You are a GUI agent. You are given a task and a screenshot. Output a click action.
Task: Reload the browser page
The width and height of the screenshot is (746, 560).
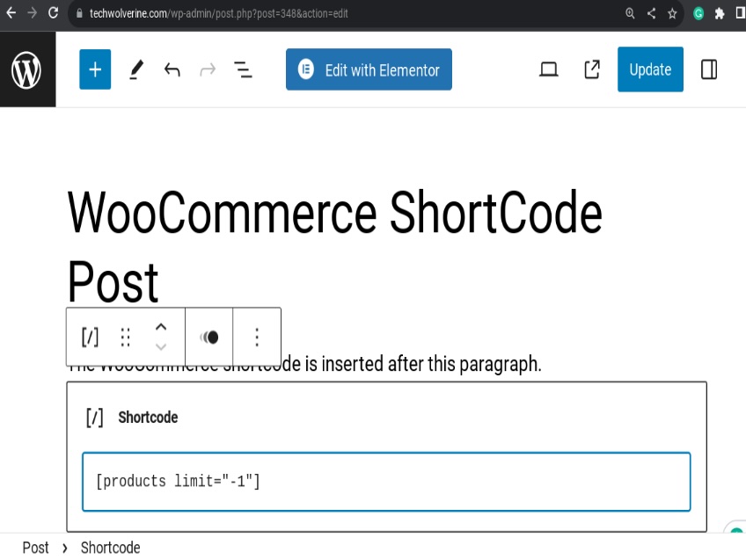(54, 13)
